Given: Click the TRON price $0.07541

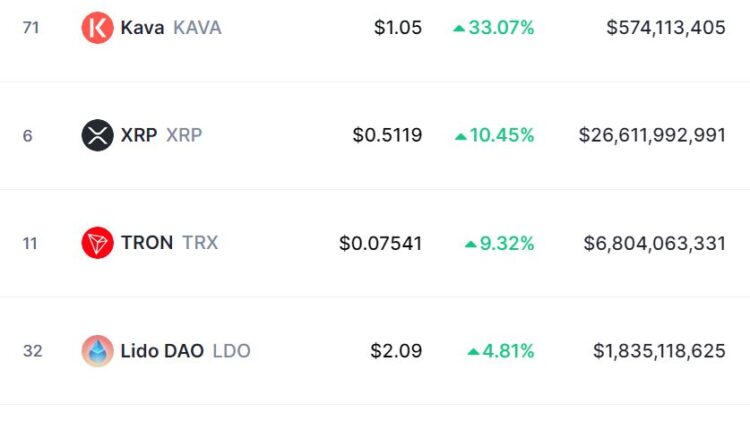Looking at the screenshot, I should pos(380,243).
